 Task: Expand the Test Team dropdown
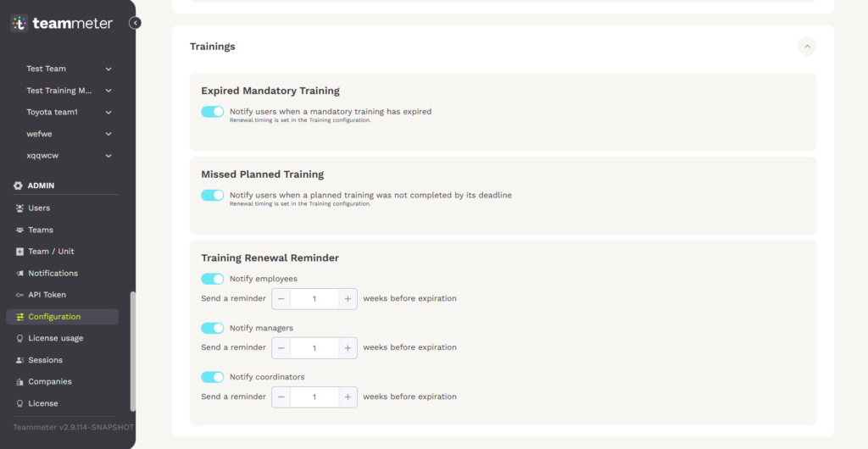[x=108, y=69]
